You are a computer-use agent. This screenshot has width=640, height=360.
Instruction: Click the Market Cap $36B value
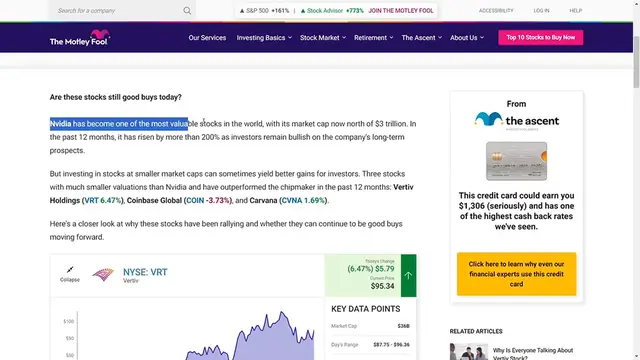[403, 326]
